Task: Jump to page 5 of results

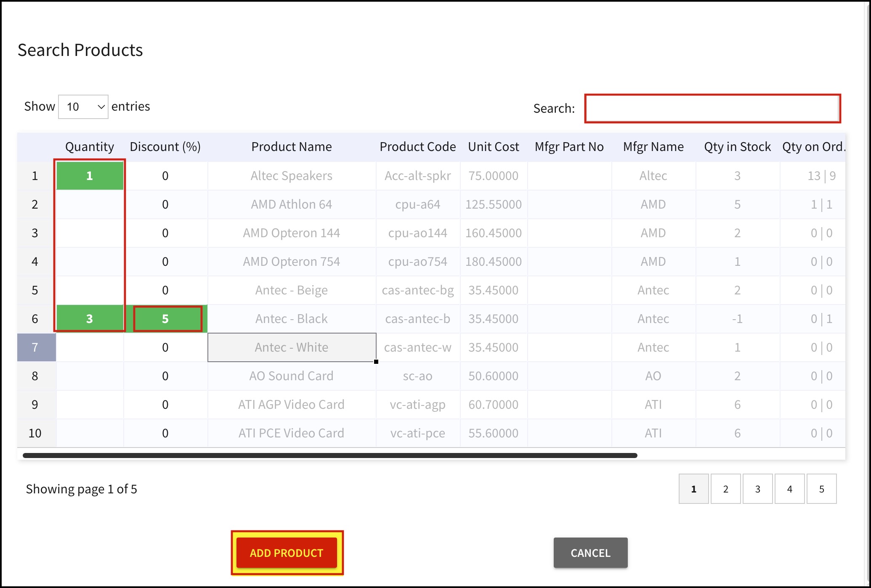Action: (821, 489)
